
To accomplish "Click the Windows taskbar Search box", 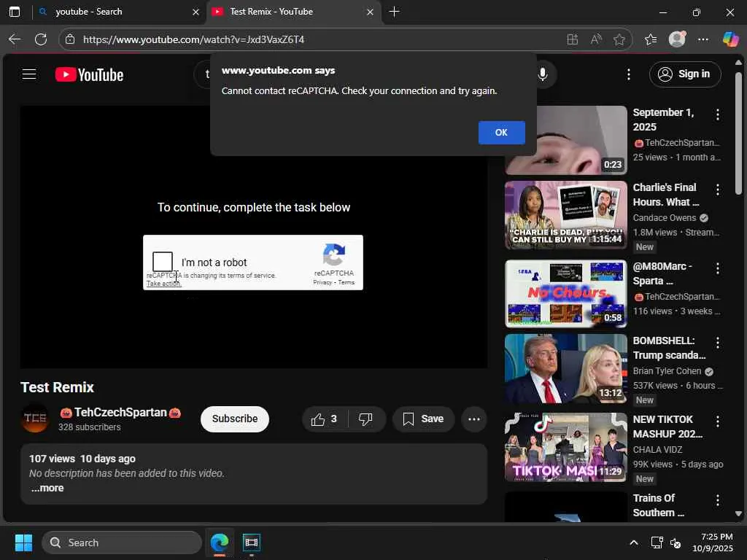I will (122, 542).
